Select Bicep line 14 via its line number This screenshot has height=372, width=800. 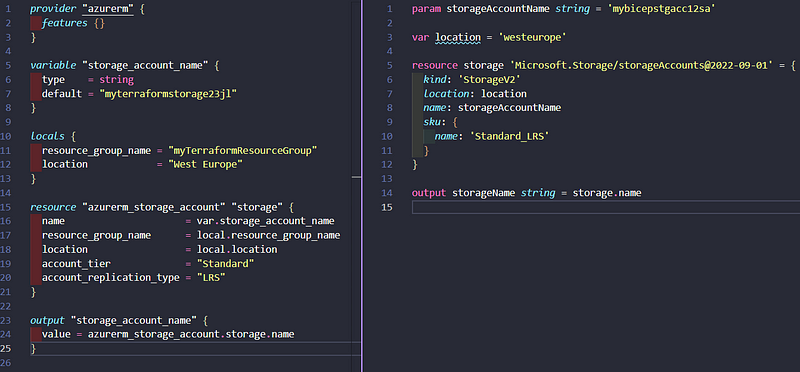pos(388,193)
